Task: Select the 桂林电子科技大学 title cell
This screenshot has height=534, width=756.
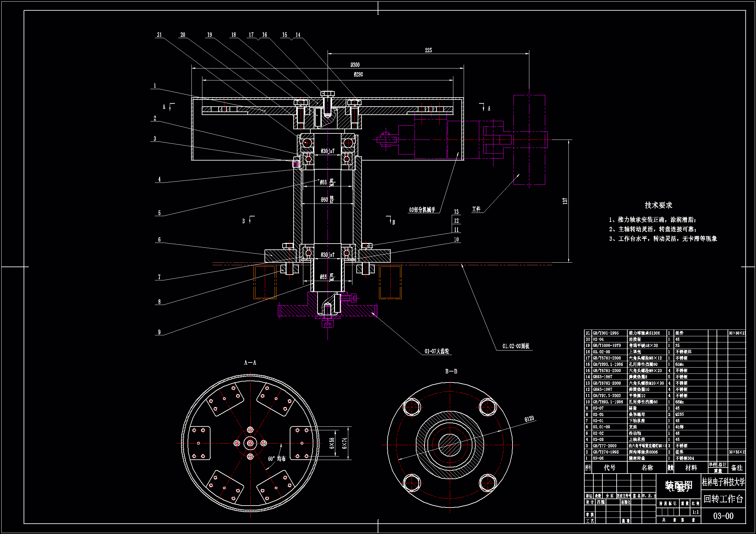Action: [723, 482]
